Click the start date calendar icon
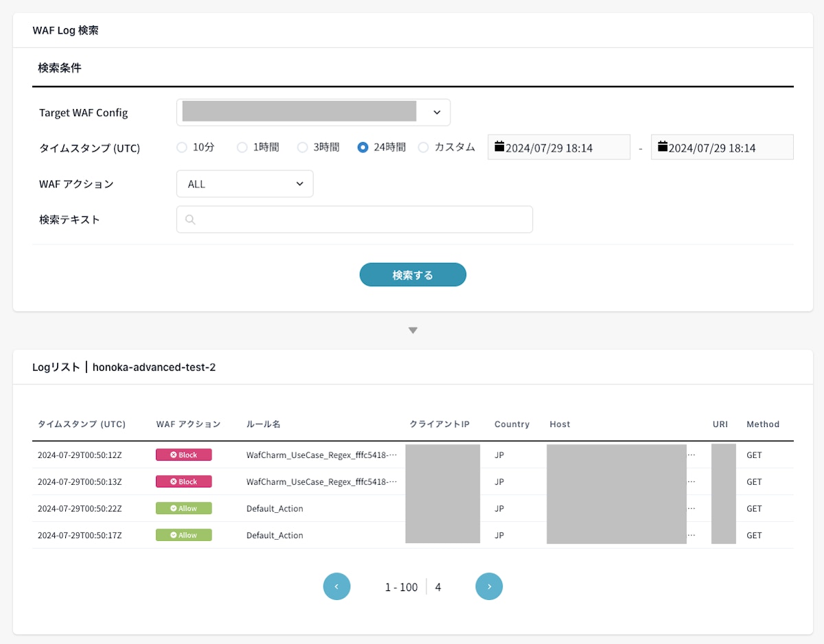This screenshot has height=644, width=824. click(x=499, y=147)
